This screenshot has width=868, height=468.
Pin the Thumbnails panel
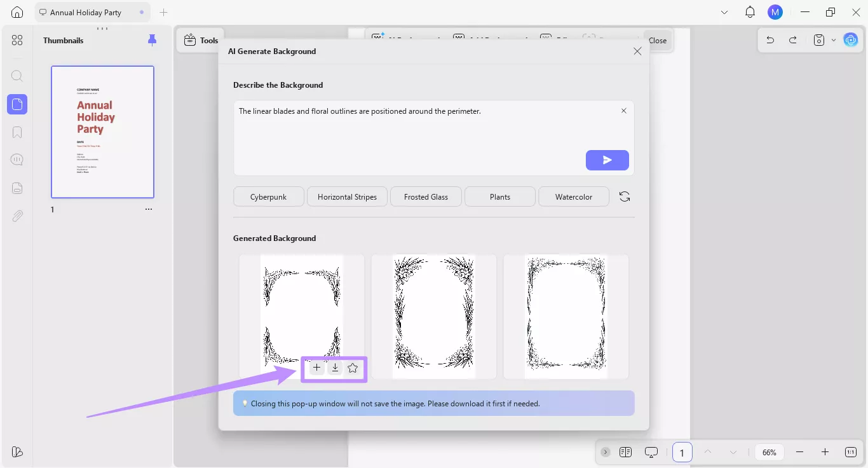pyautogui.click(x=152, y=39)
